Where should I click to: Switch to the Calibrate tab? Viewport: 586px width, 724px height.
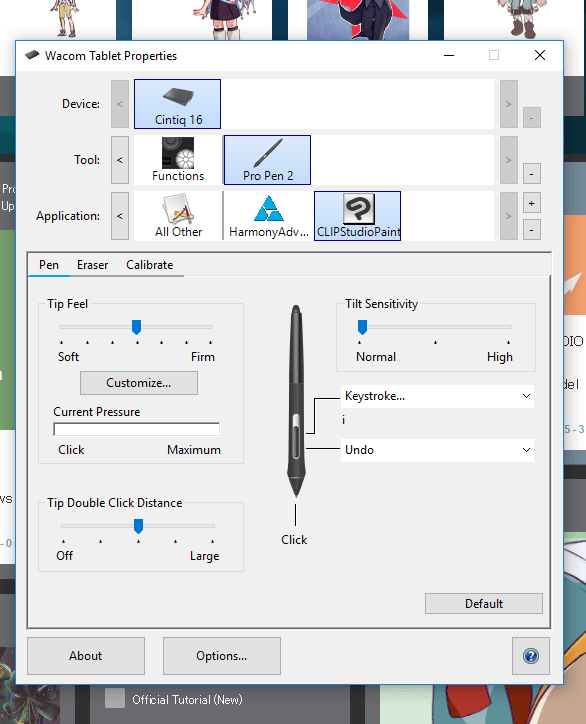click(150, 265)
